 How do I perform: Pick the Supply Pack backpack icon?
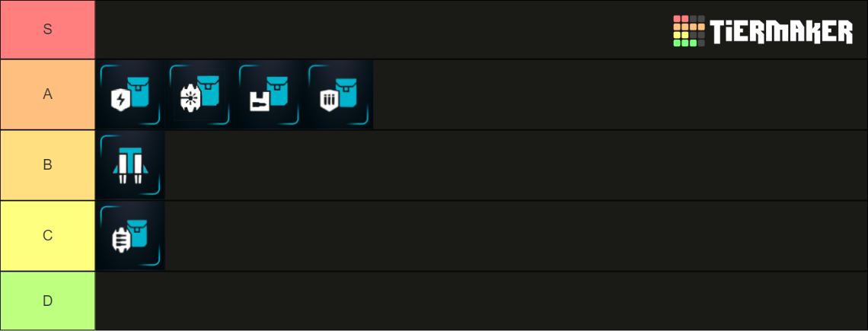pos(269,94)
